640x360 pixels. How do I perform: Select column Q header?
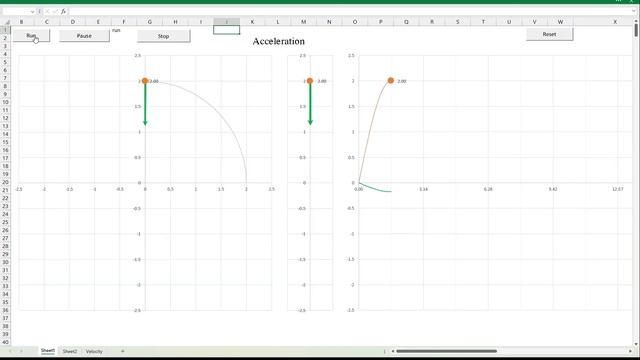406,22
